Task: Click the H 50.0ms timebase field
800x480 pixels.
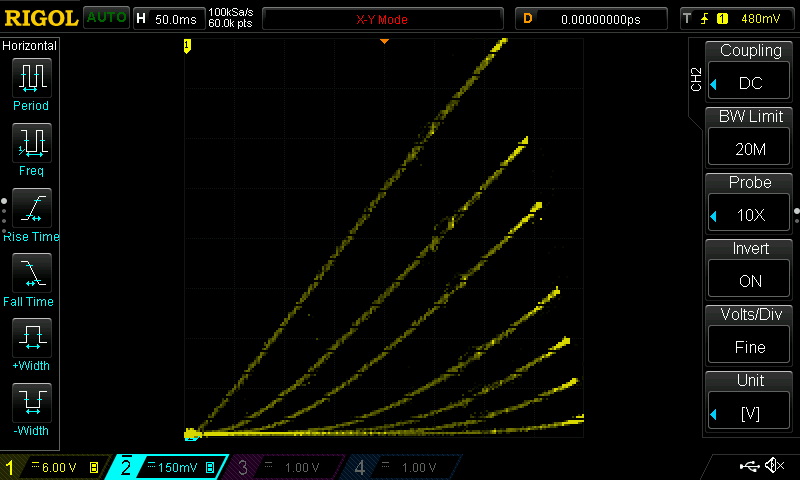Action: pos(168,19)
